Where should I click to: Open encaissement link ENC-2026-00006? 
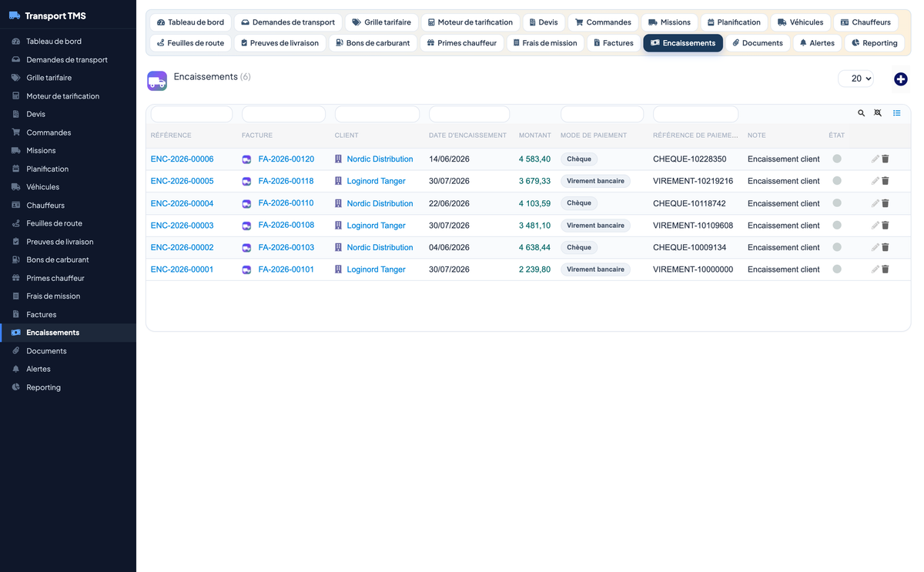pos(182,159)
